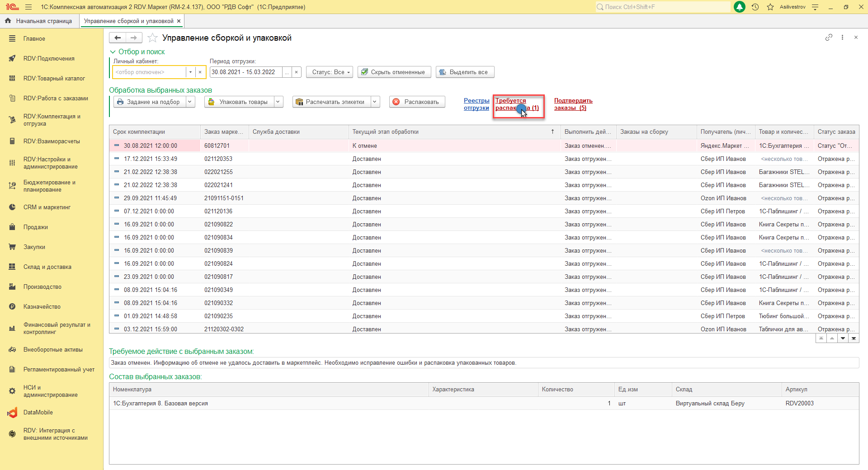The height and width of the screenshot is (470, 868).
Task: Click Выделить все button
Action: [x=465, y=72]
